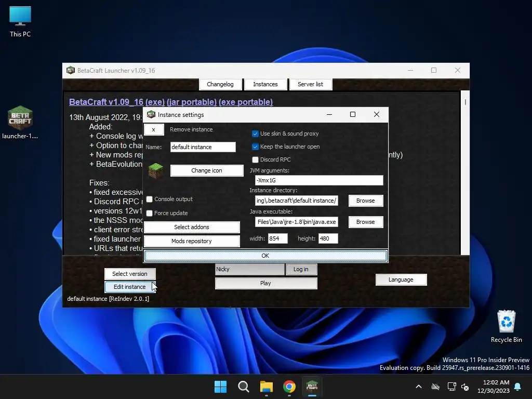Click the network tray icon
The height and width of the screenshot is (399, 532).
click(x=451, y=387)
